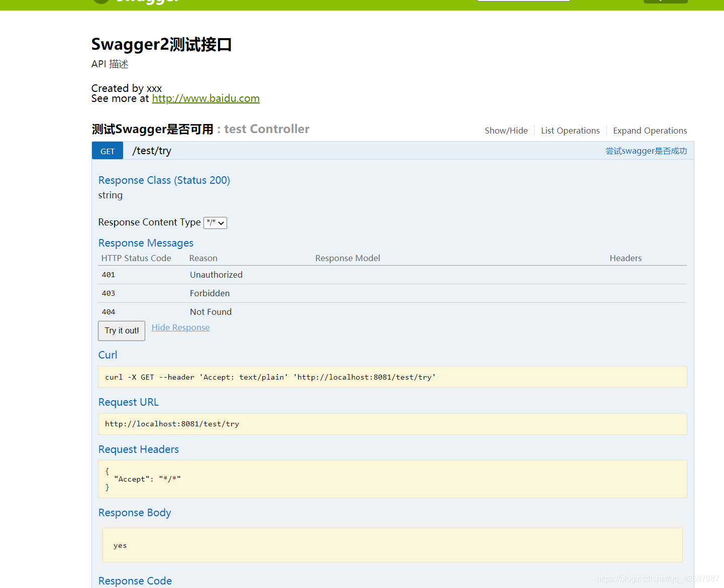This screenshot has width=724, height=588.
Task: Click the GET method label on /test/try
Action: [x=107, y=151]
